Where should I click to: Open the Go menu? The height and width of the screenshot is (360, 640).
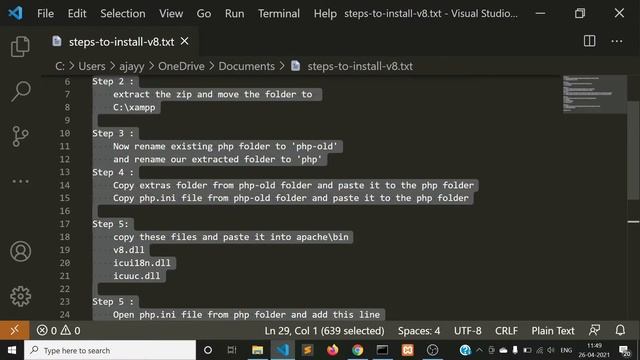pyautogui.click(x=204, y=13)
